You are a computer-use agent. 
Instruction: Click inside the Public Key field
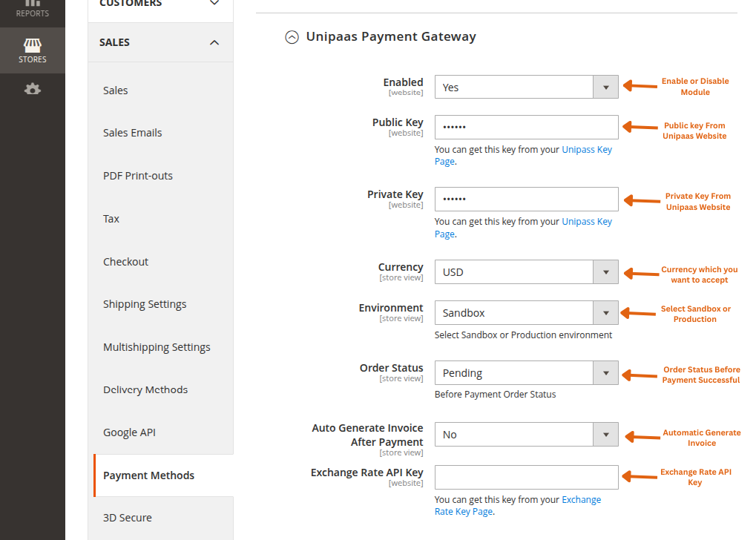point(526,127)
